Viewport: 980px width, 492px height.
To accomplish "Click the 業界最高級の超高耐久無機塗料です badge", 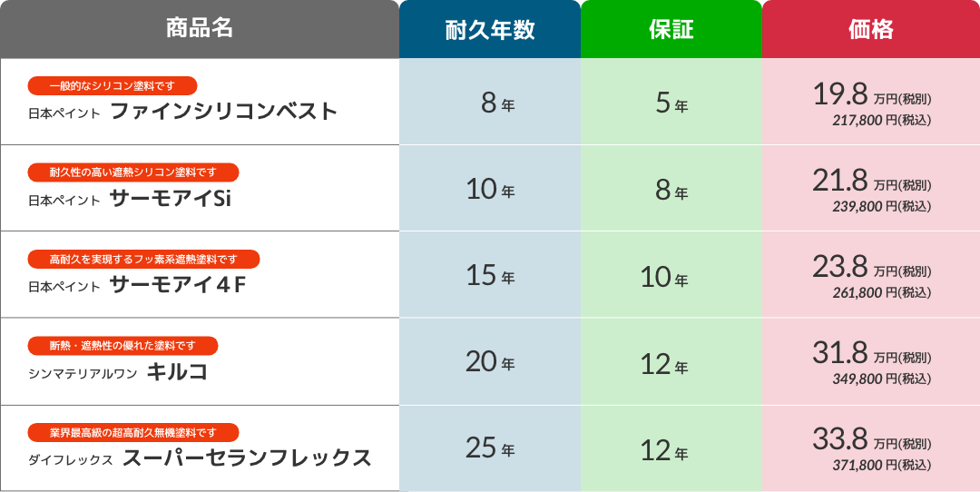I will coord(133,432).
